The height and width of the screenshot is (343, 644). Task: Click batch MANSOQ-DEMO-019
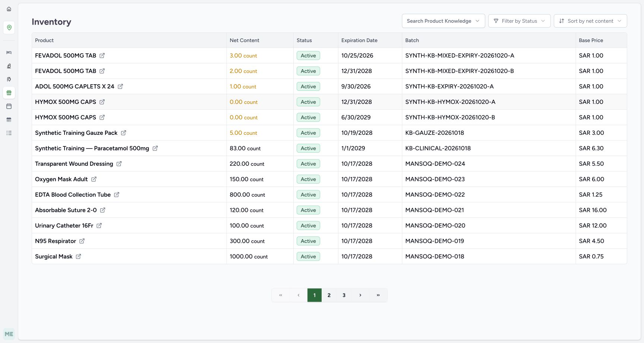pos(435,241)
